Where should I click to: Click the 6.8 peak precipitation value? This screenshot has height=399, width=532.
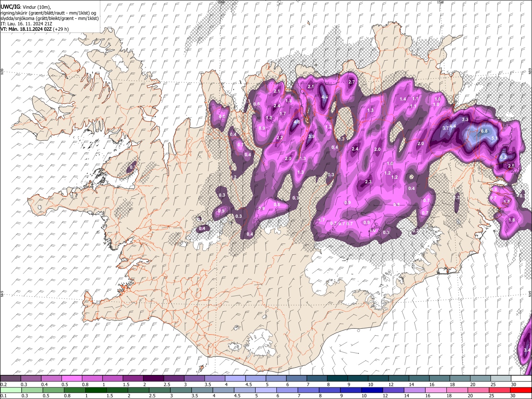point(484,131)
